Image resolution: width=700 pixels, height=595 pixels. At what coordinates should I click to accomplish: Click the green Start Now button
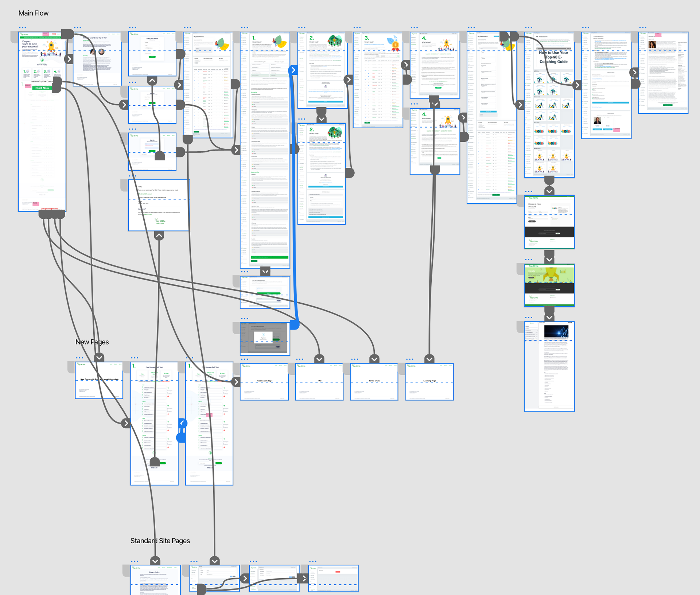pyautogui.click(x=42, y=88)
